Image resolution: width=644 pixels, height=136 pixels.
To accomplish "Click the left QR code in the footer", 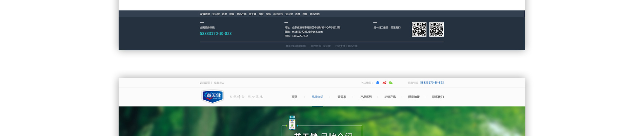I will click(419, 29).
